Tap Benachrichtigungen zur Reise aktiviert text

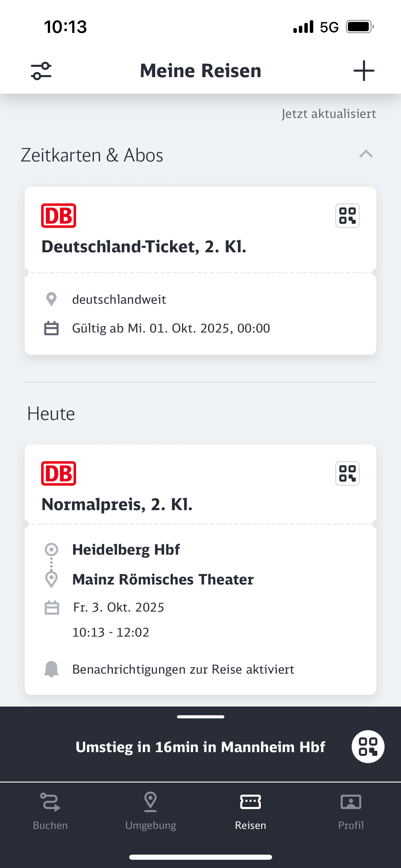tap(183, 669)
